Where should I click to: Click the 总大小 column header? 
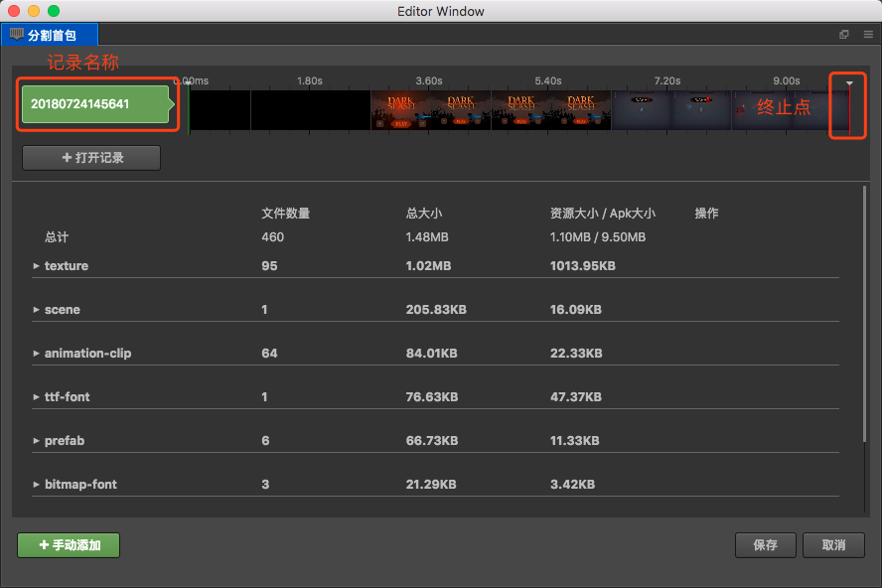tap(423, 214)
